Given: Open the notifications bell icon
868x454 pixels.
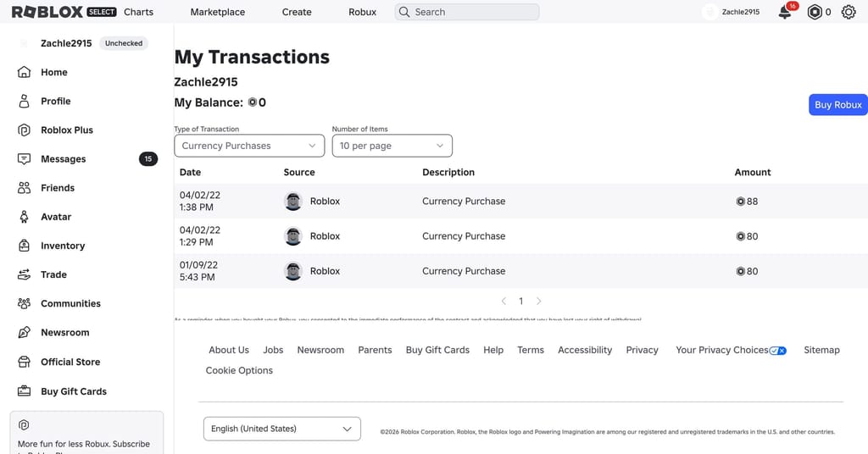Looking at the screenshot, I should point(785,12).
